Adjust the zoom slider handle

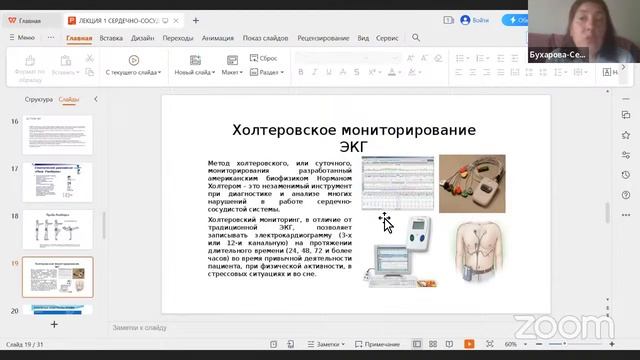(x=564, y=344)
